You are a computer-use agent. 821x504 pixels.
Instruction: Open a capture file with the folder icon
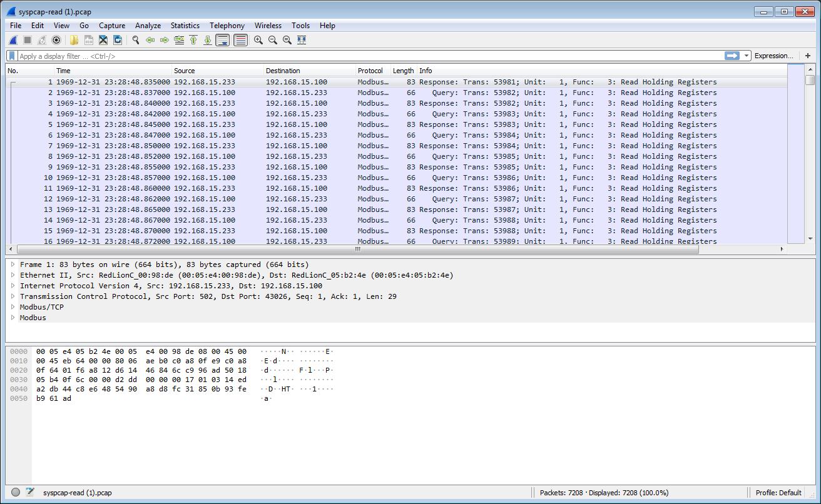(74, 40)
